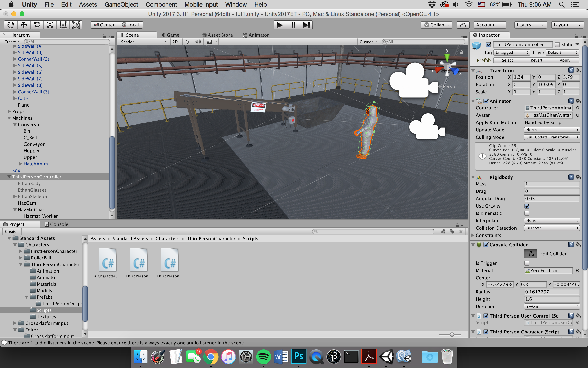The image size is (588, 368).
Task: Open the Culling Mode dropdown
Action: (x=552, y=137)
